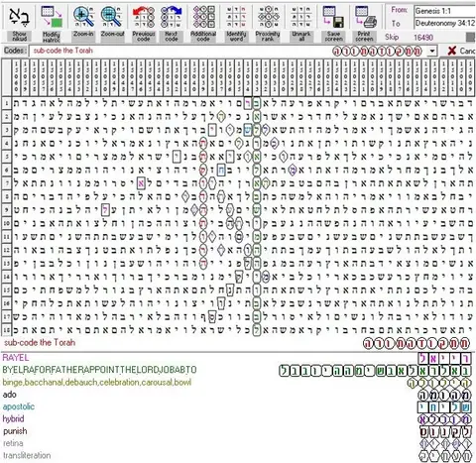Open the Additional code tool

(x=203, y=17)
